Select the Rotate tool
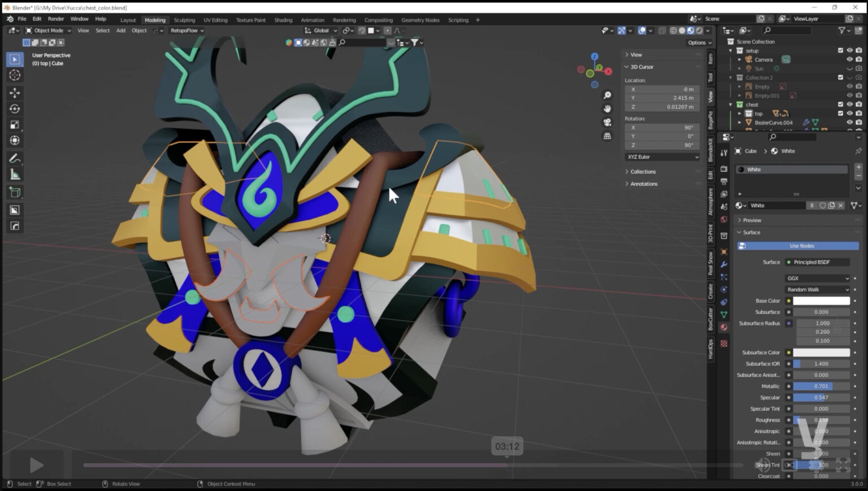 [15, 108]
